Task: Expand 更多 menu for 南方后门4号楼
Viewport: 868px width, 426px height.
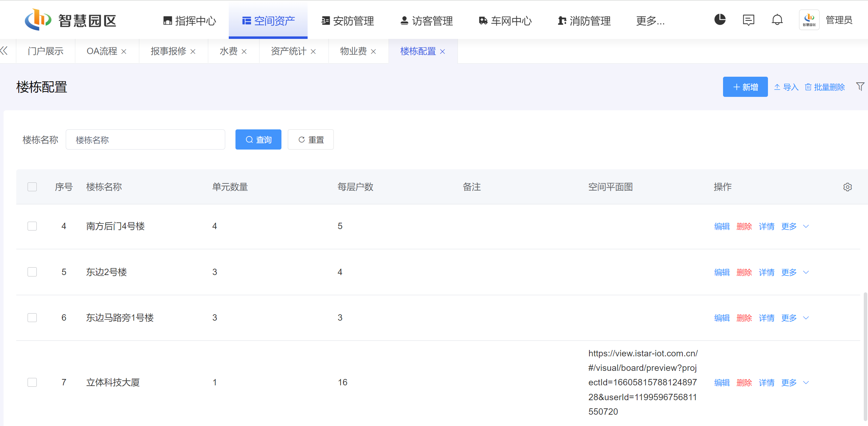Action: point(795,226)
